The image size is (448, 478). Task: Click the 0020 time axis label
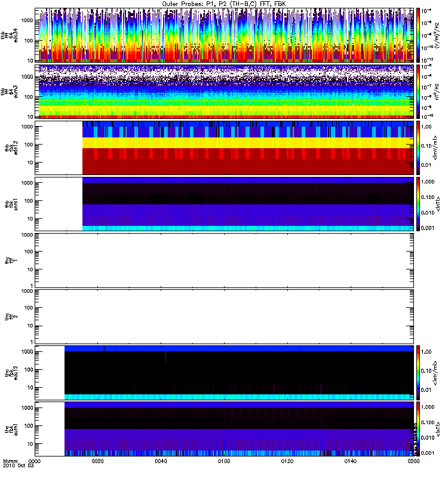pyautogui.click(x=98, y=461)
